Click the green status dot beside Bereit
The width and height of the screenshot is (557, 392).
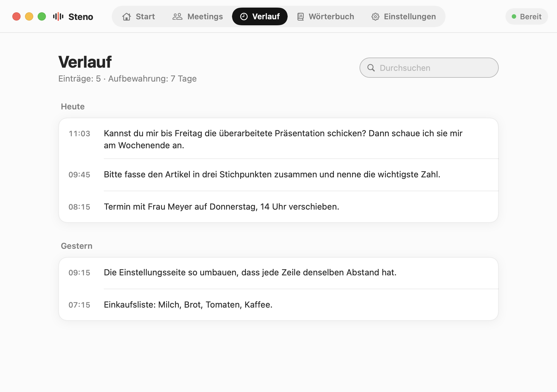(x=514, y=16)
